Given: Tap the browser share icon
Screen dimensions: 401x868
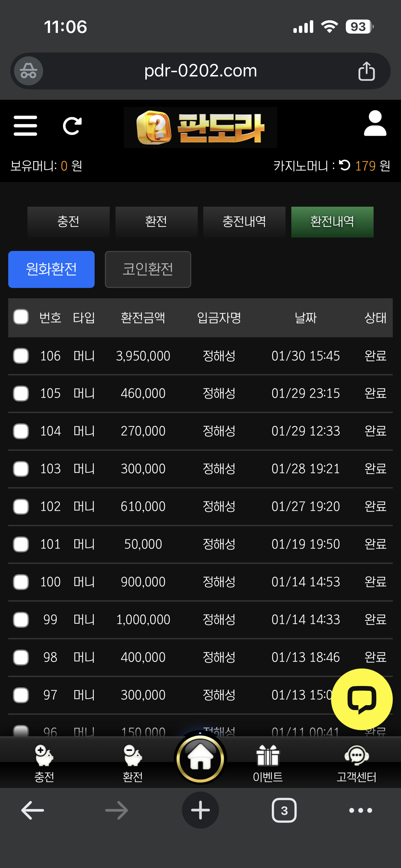Looking at the screenshot, I should coord(366,71).
